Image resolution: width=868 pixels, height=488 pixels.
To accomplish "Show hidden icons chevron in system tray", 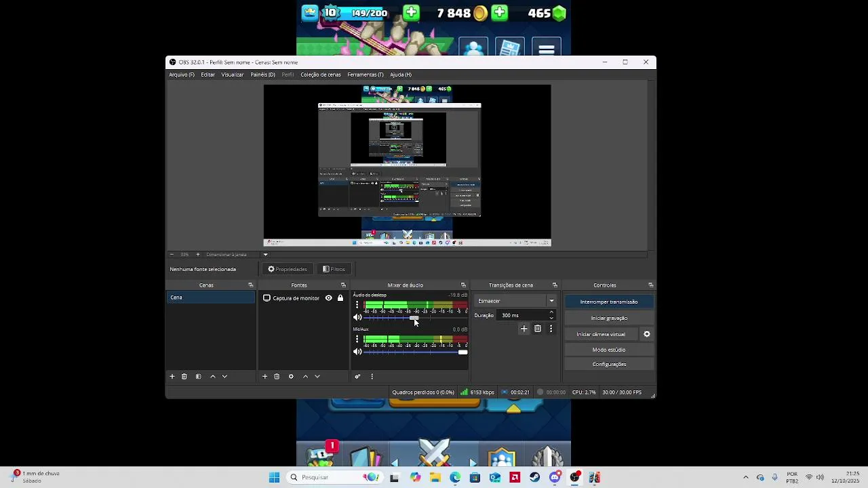I will tap(745, 477).
